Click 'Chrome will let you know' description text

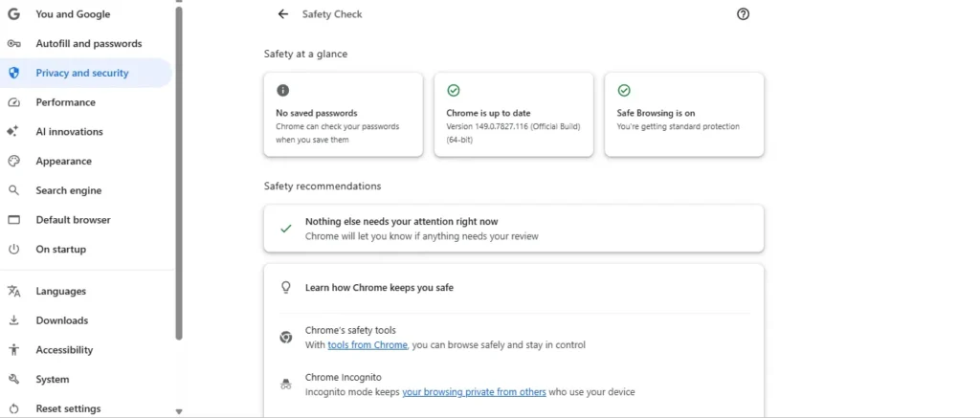click(x=422, y=237)
